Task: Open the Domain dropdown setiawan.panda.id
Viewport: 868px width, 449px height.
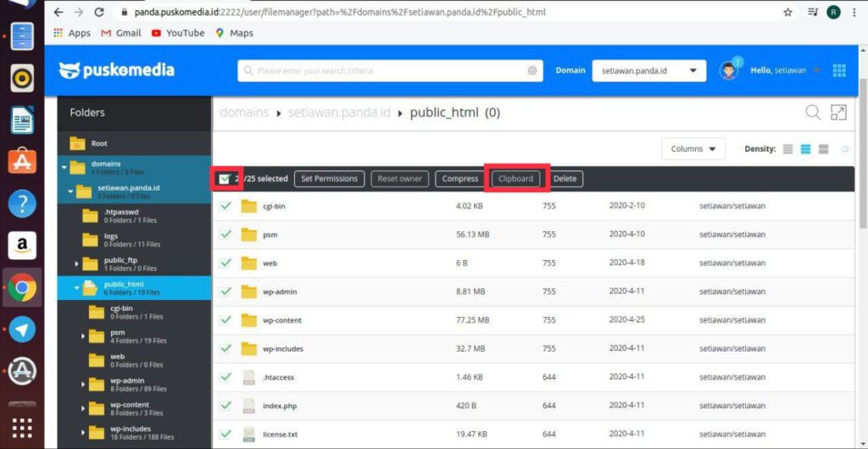Action: coord(648,71)
